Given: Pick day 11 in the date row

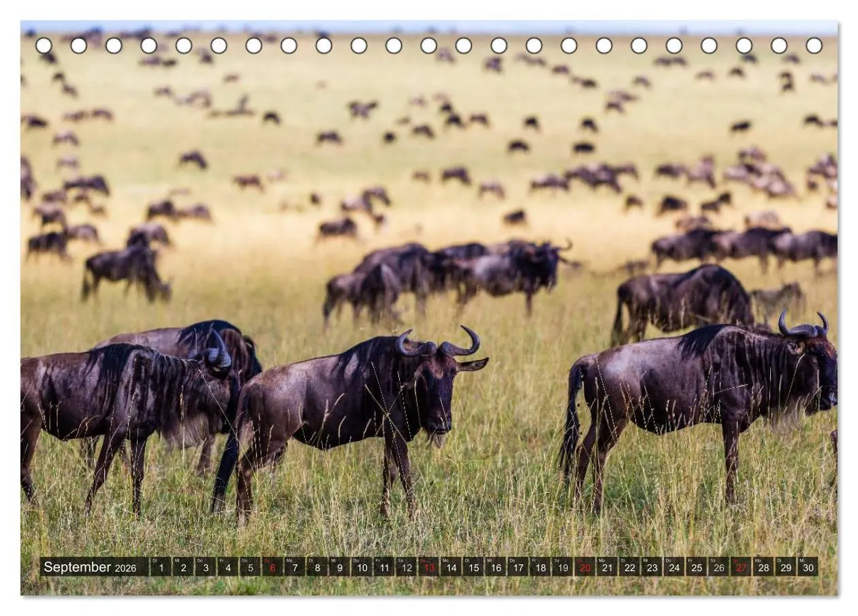Looking at the screenshot, I should pos(383,567).
